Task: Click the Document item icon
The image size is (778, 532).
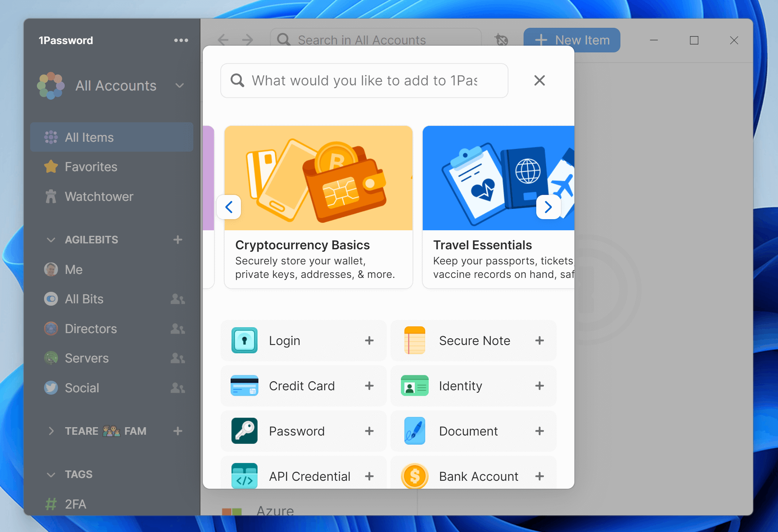Action: pos(414,431)
